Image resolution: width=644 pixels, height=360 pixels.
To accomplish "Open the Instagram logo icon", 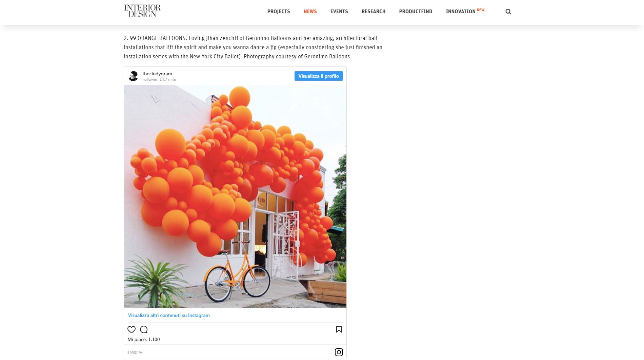I will pyautogui.click(x=339, y=352).
